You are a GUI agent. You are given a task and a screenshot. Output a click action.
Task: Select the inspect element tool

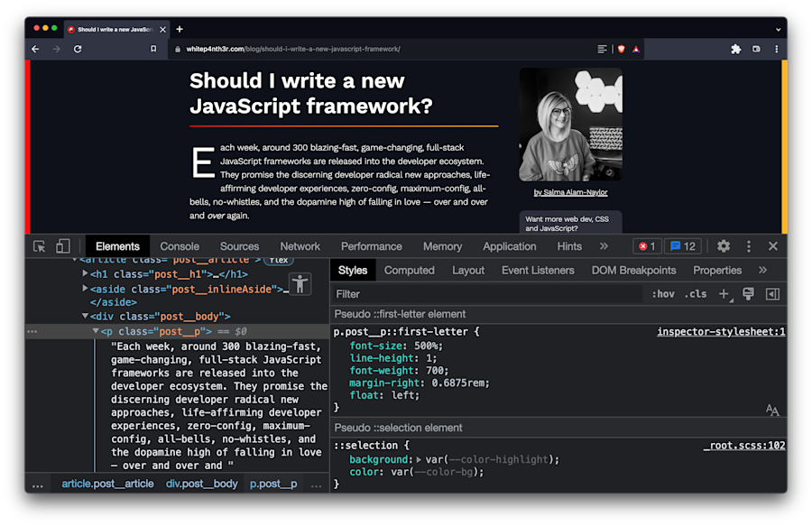[39, 245]
